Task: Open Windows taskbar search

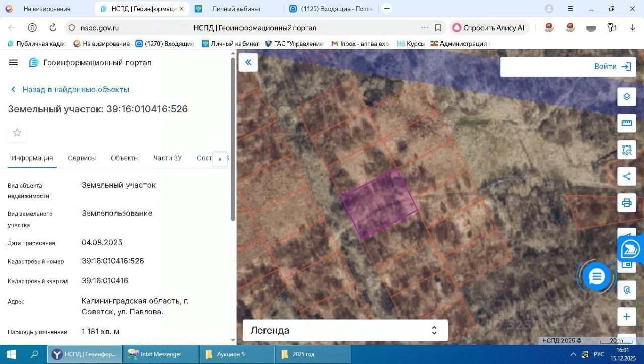Action: [34, 354]
